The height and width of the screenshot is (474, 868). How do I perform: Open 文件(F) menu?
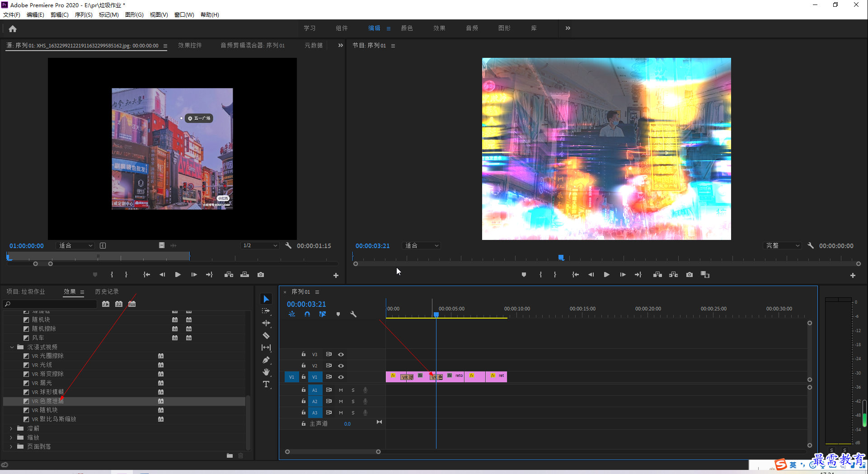[12, 14]
